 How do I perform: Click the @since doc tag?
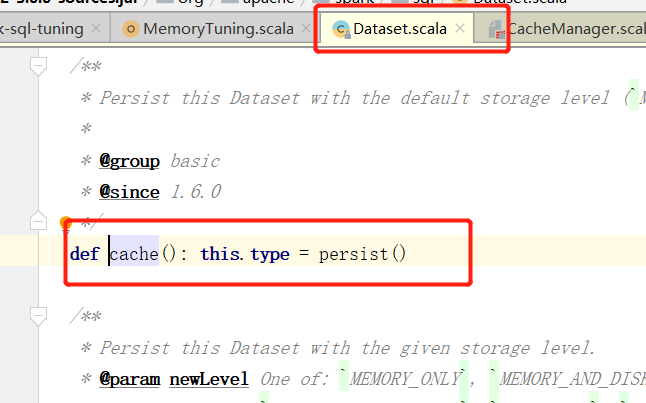tap(129, 191)
